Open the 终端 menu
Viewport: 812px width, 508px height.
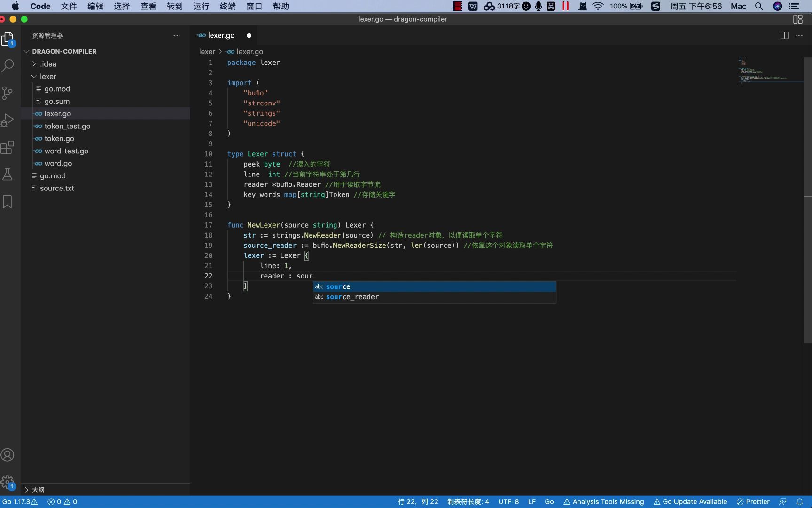click(x=228, y=6)
